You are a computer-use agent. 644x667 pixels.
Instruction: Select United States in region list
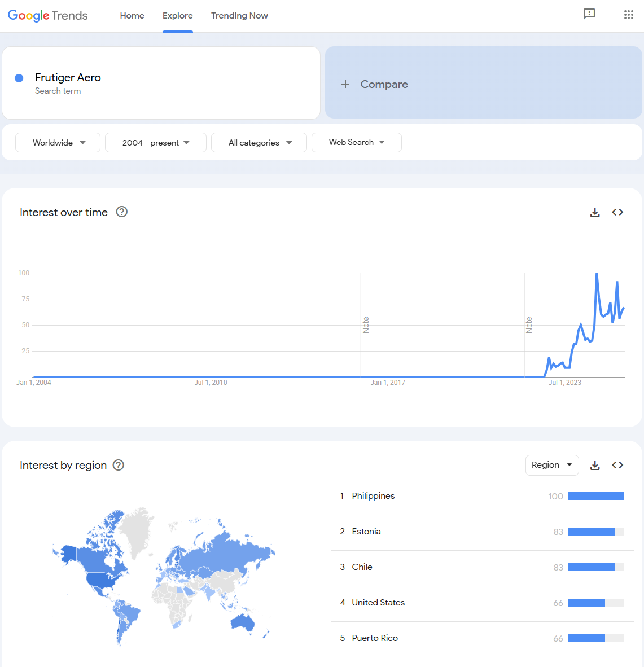coord(378,602)
